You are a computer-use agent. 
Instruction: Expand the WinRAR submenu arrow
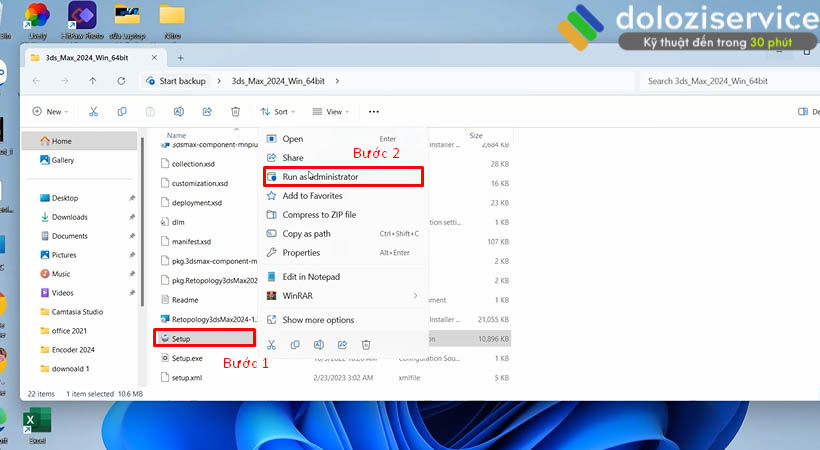click(x=415, y=296)
